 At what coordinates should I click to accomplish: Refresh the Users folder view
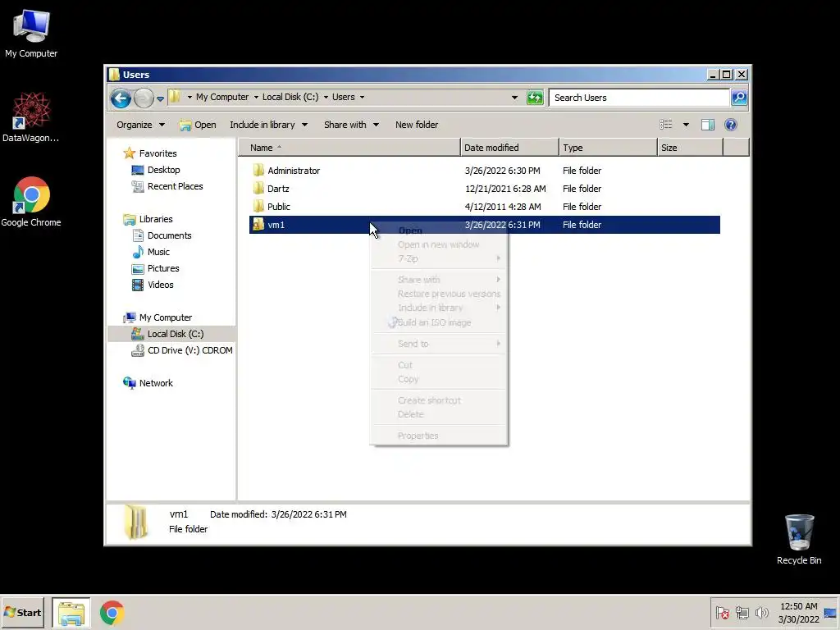tap(535, 98)
